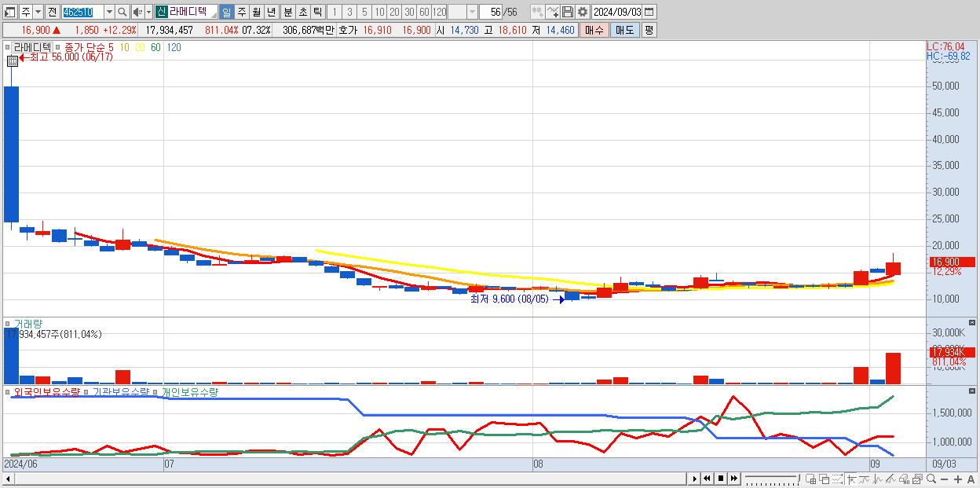Click the compare-chart add icon
Image resolution: width=980 pixels, height=488 pixels.
(537, 12)
